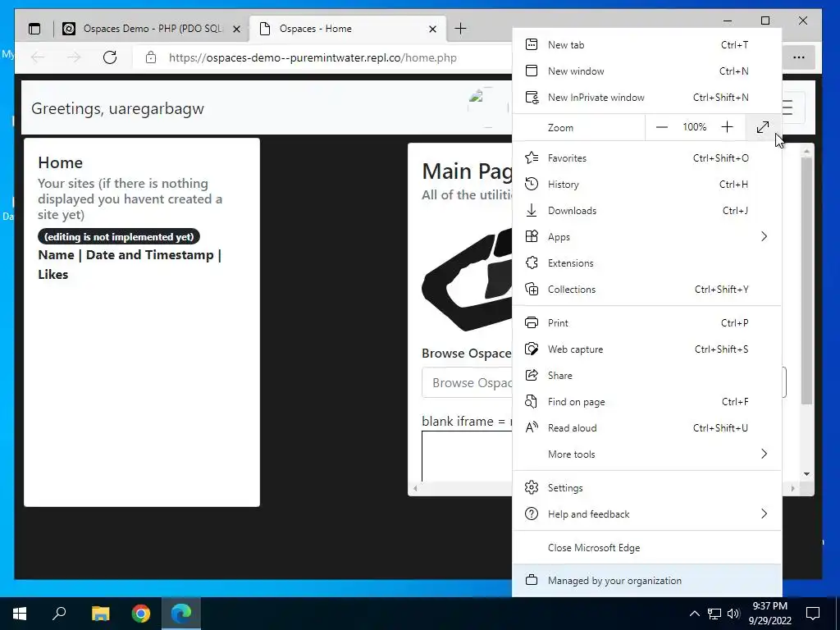Show hidden tray icons chevron
This screenshot has height=630, width=840.
pos(694,614)
